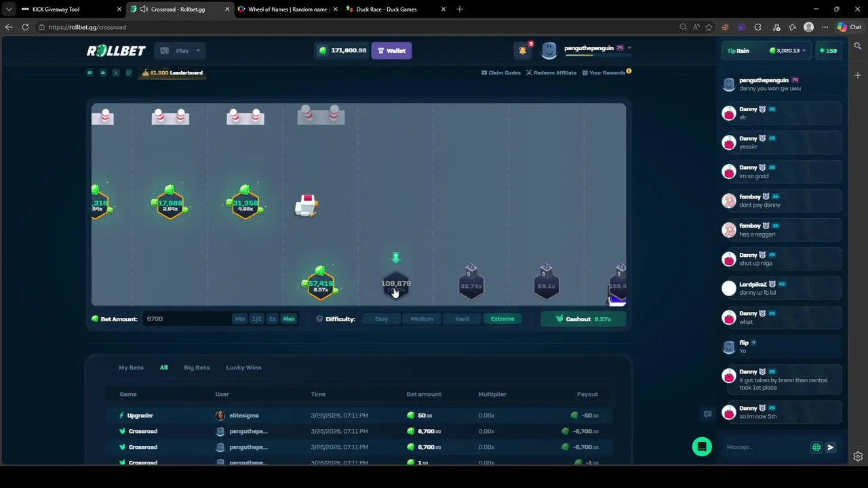Double the bet with 2x
The image size is (868, 488).
point(272,319)
